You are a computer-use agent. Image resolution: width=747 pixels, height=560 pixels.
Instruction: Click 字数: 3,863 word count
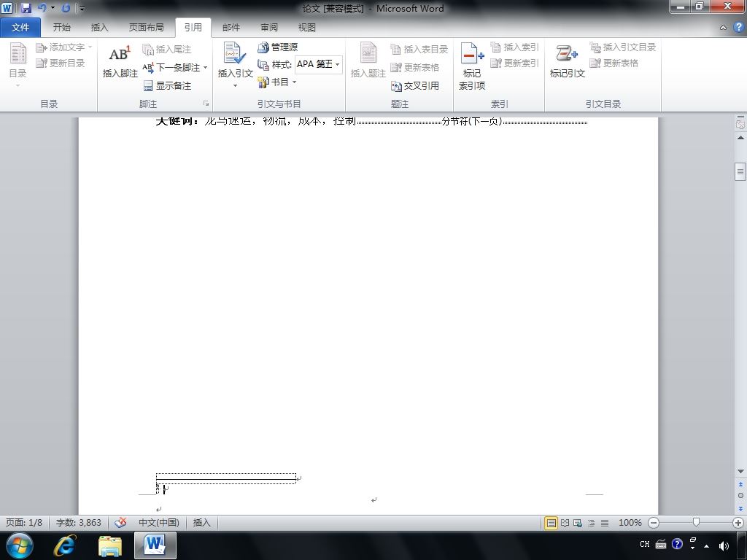[x=79, y=522]
